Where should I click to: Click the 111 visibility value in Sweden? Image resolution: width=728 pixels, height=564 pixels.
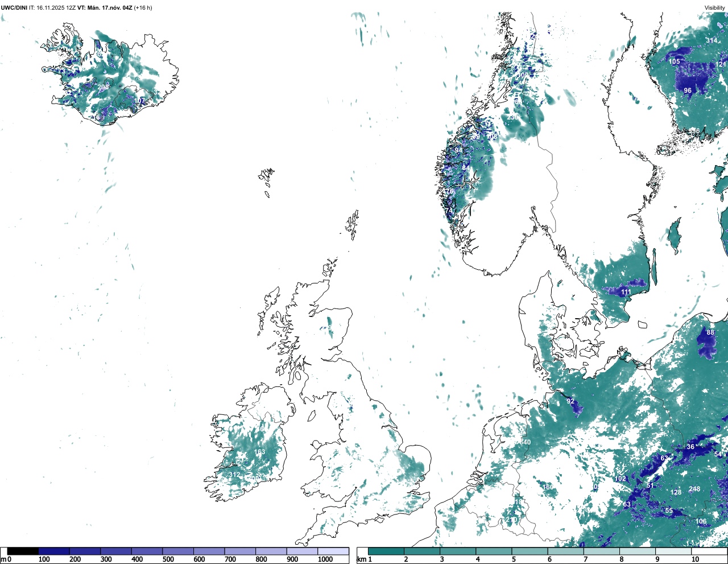[626, 292]
